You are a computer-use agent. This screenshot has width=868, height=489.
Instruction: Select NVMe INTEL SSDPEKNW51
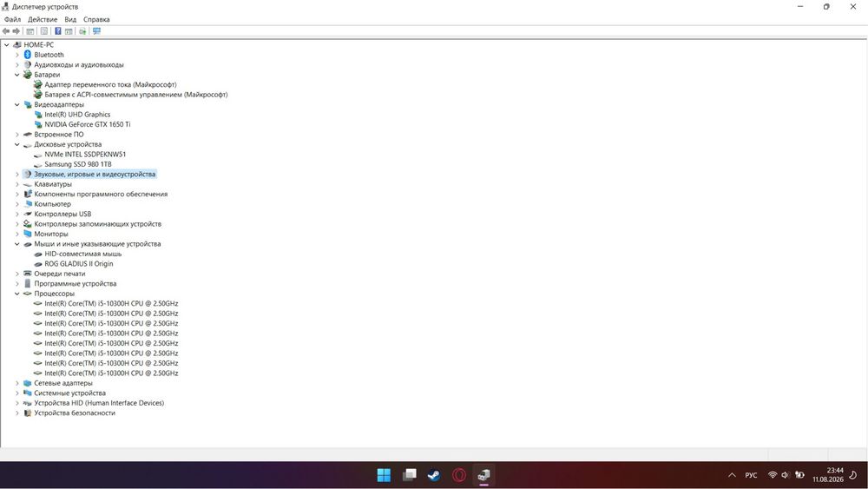point(85,154)
